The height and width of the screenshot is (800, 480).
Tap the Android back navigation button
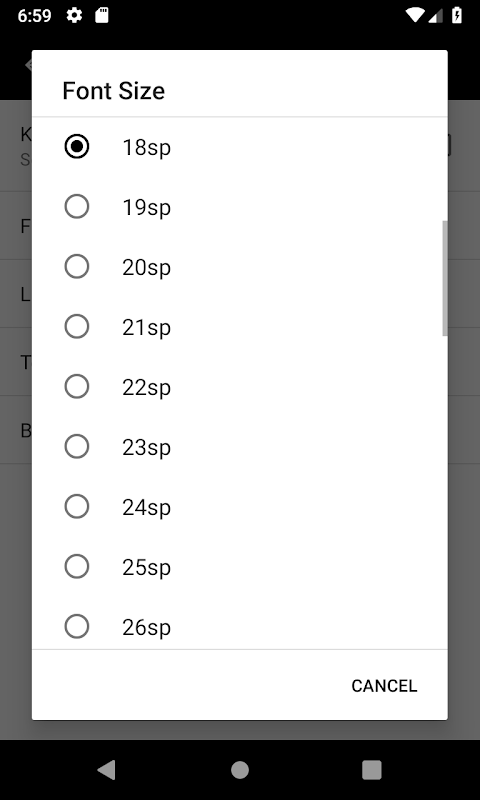(107, 770)
